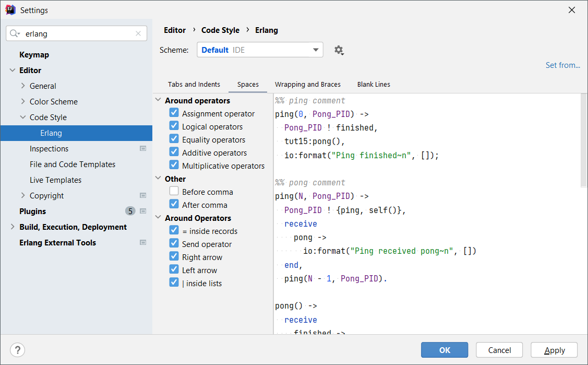Toggle the Send operator checkbox
This screenshot has height=365, width=588.
(x=174, y=243)
